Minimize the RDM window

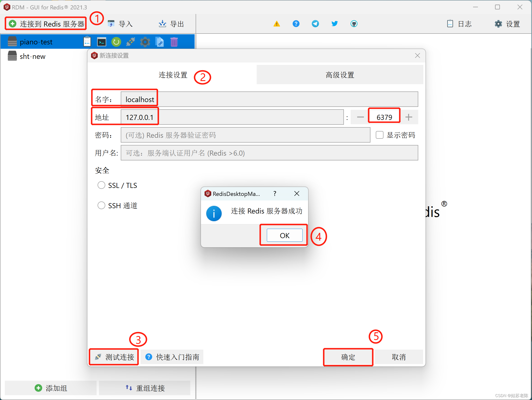475,7
